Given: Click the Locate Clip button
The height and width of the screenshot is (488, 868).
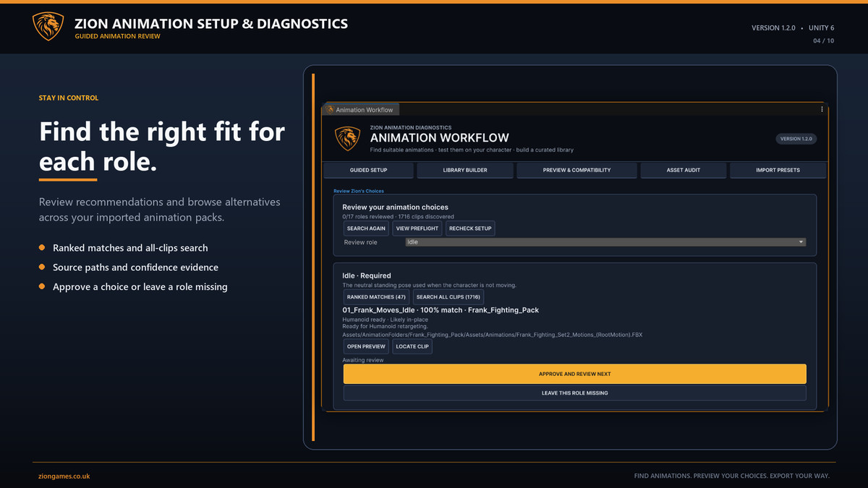Looking at the screenshot, I should pyautogui.click(x=412, y=346).
